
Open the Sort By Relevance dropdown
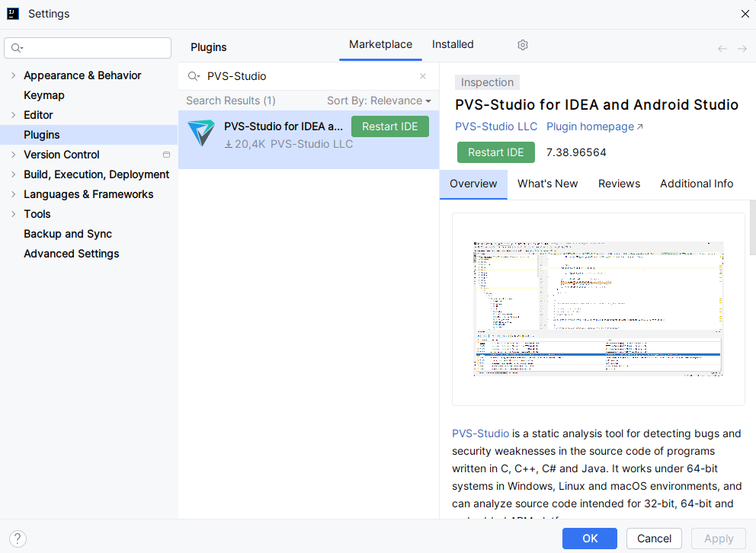379,101
